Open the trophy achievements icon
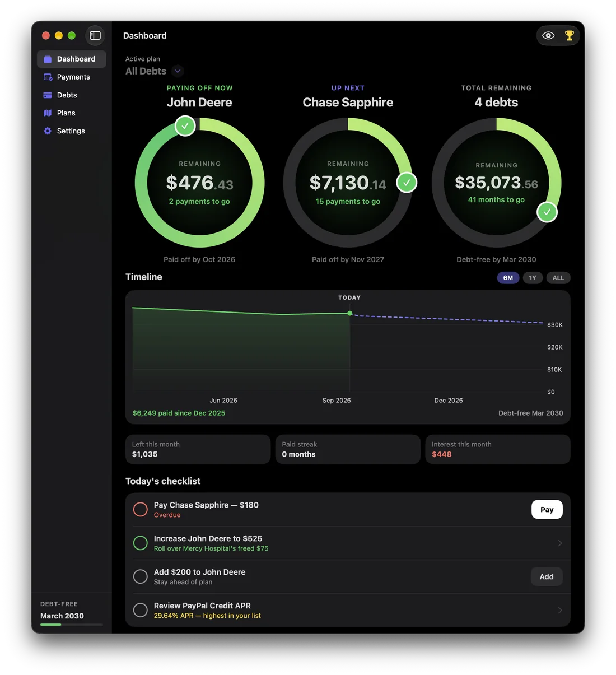Screen dimensions: 616x675 pyautogui.click(x=569, y=35)
